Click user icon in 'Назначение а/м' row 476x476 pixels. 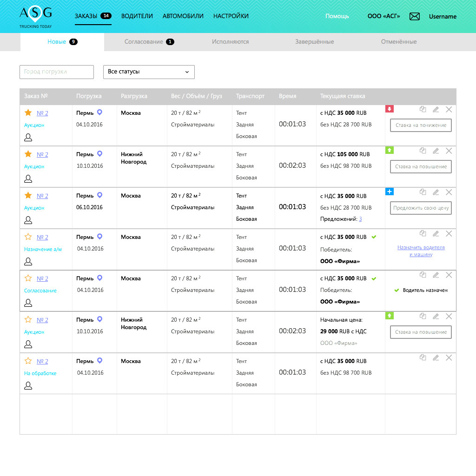coord(28,261)
